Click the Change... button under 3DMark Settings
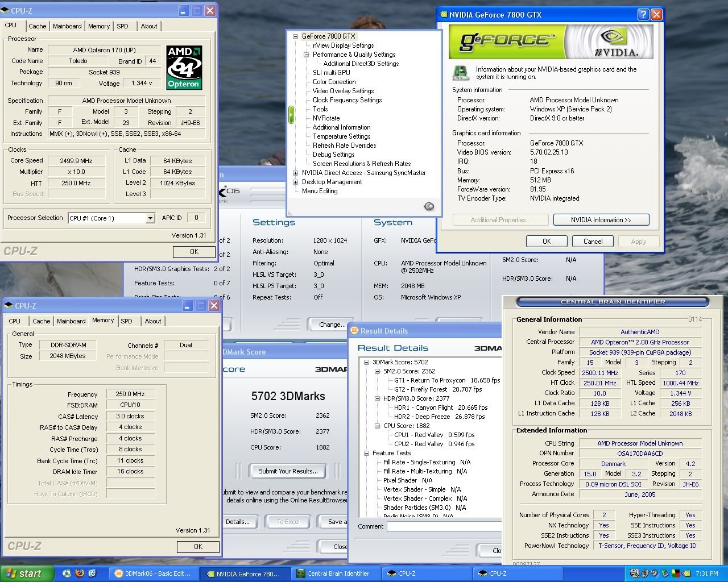 (x=332, y=325)
